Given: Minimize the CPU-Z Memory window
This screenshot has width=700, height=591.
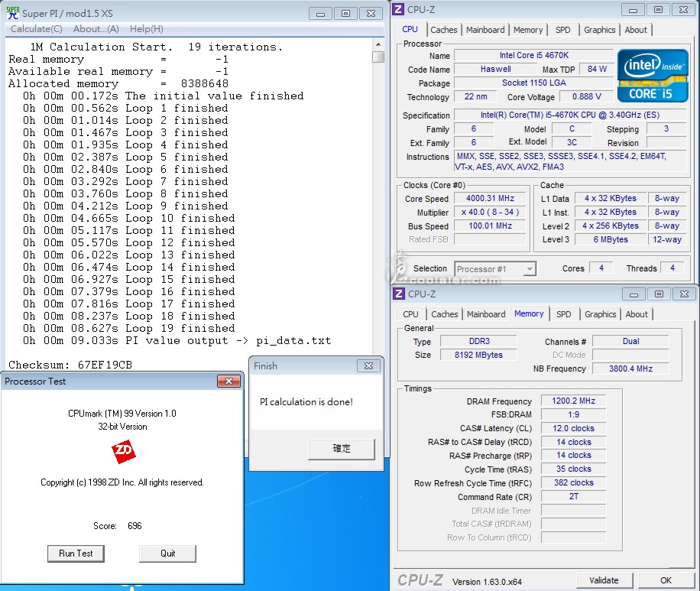Looking at the screenshot, I should pos(634,294).
